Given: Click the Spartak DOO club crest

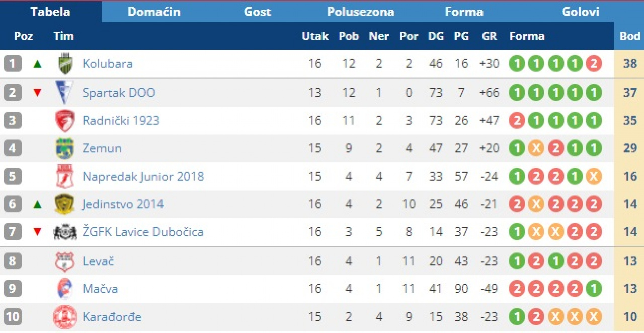Looking at the screenshot, I should (x=64, y=93).
